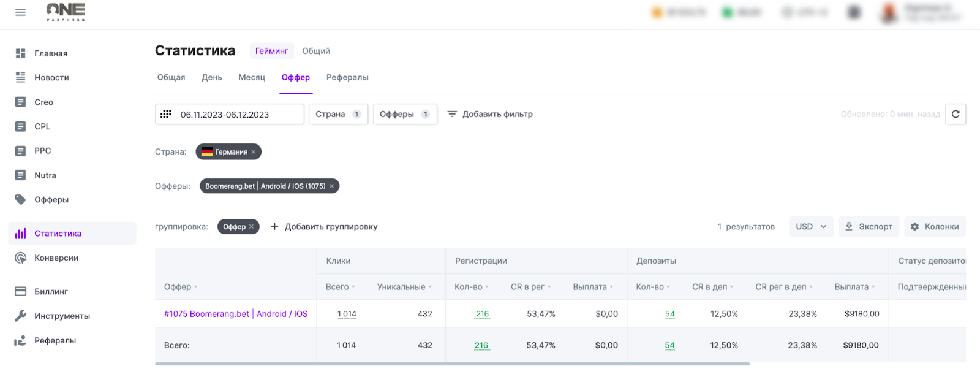
Task: Open the Общая tab
Action: click(x=171, y=77)
